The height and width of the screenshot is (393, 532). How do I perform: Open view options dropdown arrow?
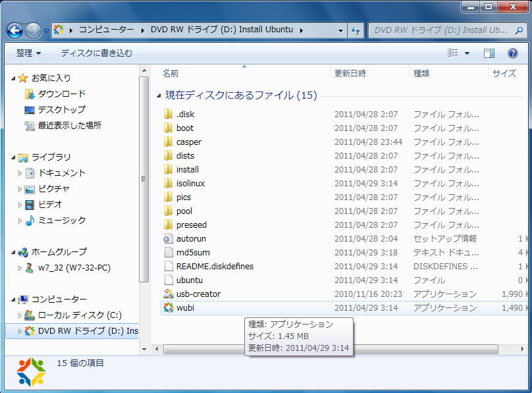click(467, 53)
